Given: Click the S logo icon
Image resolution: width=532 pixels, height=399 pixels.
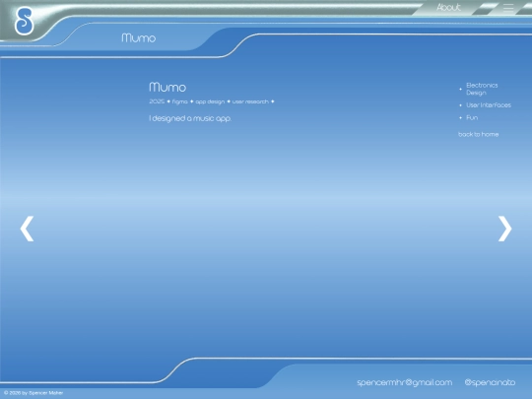Looking at the screenshot, I should point(25,22).
